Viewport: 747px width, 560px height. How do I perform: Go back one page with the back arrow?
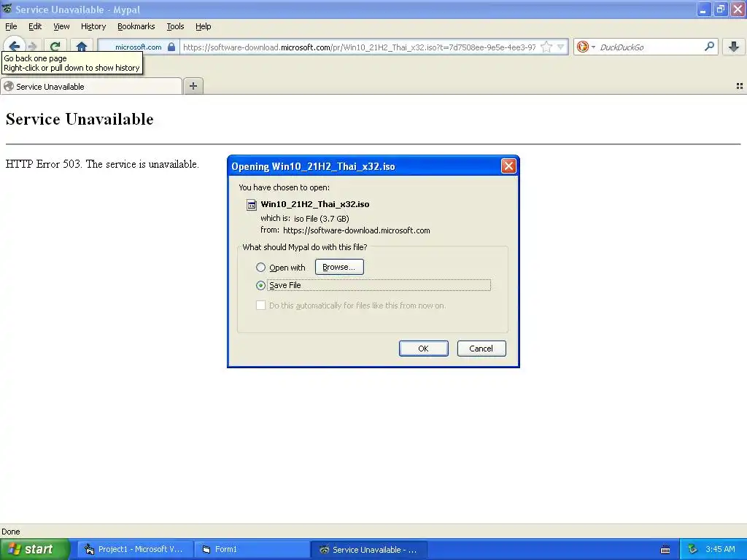click(x=15, y=46)
